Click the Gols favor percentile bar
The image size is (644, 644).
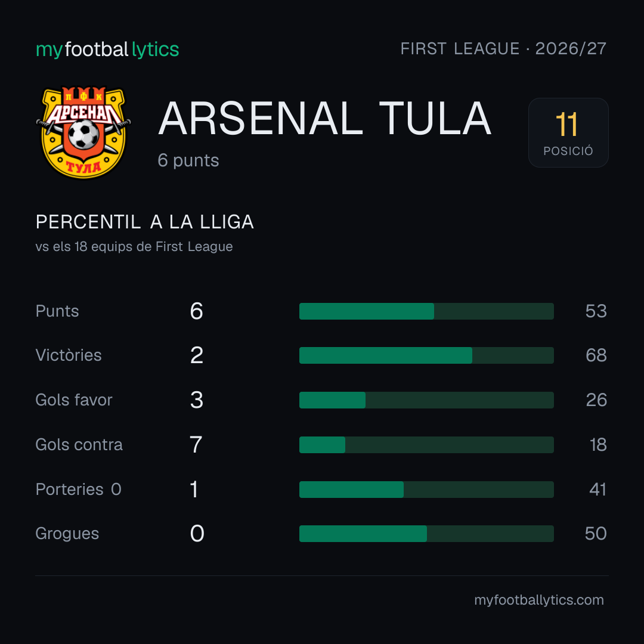(426, 400)
